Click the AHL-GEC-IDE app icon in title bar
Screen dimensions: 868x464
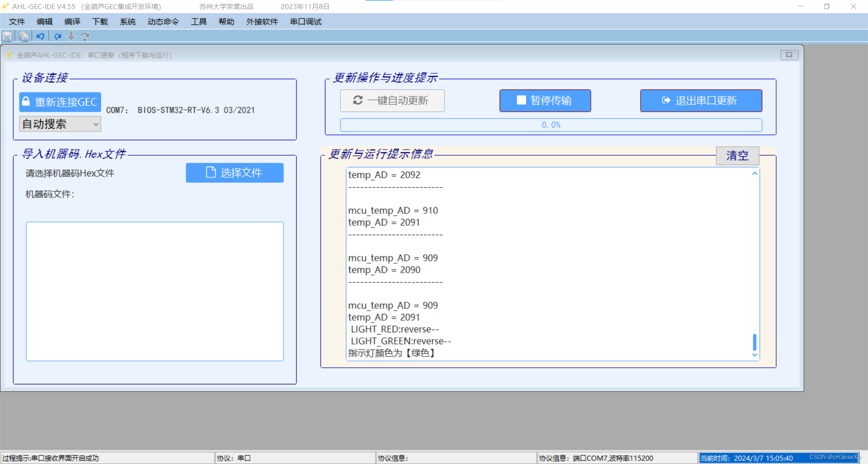pos(5,6)
